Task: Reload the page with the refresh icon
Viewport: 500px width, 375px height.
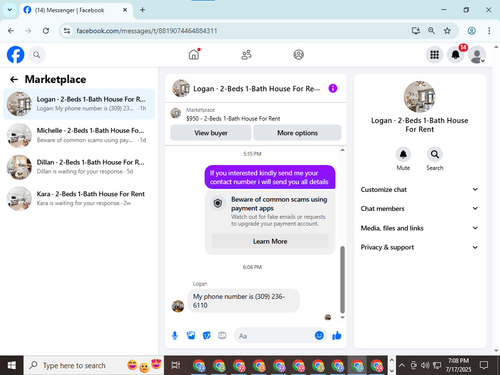Action: 46,31
